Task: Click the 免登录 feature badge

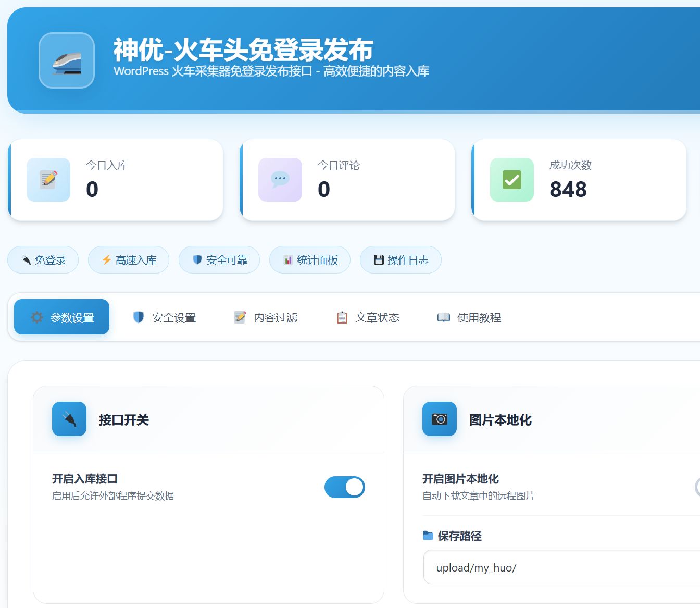Action: coord(43,259)
